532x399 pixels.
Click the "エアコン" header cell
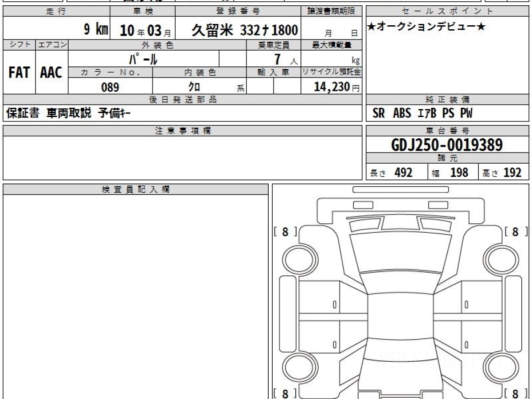pos(52,45)
